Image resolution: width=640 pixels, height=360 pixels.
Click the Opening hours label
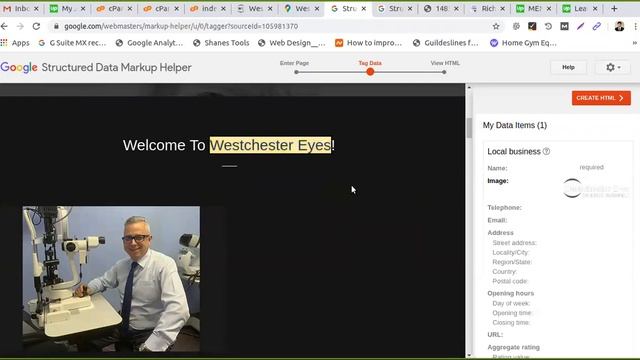511,293
